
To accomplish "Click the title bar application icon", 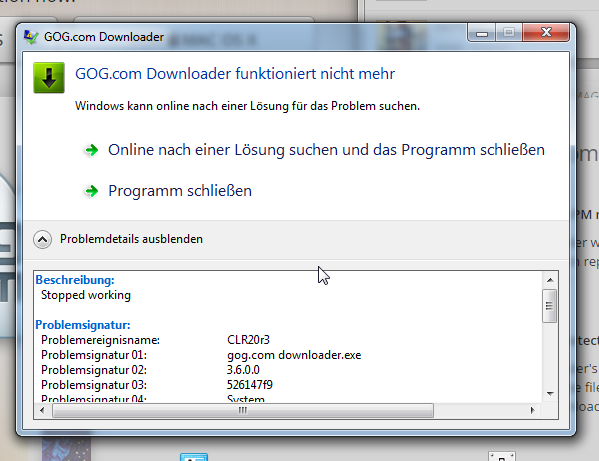I will pyautogui.click(x=31, y=37).
